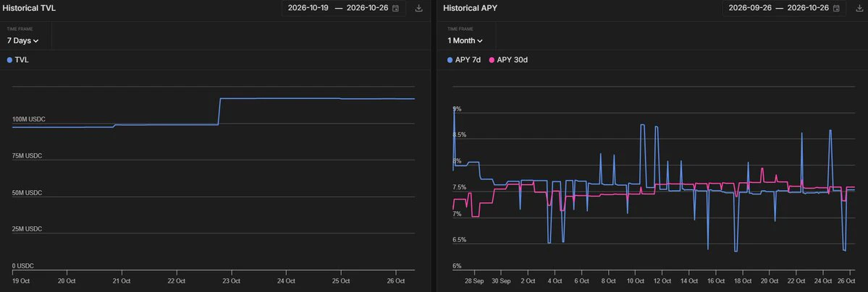Click the 18 Oct label on APY axis
The image size is (868, 292).
coord(742,281)
